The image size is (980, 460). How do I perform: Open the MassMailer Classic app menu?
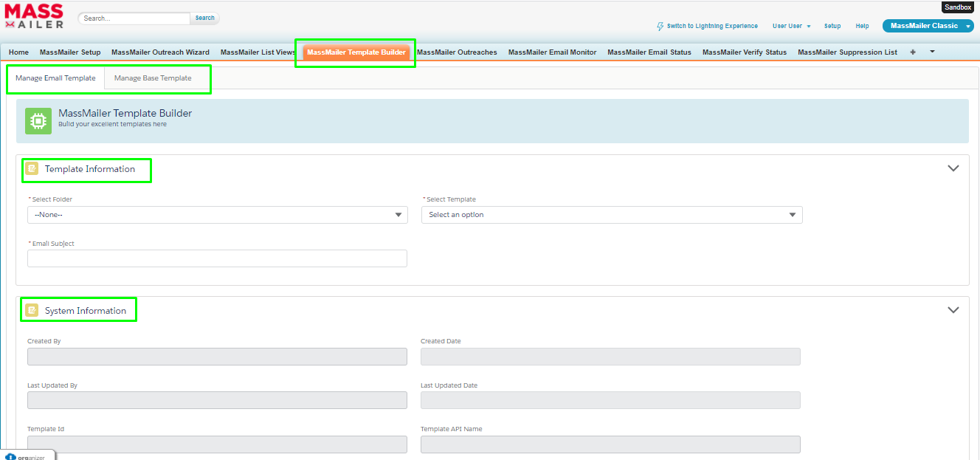[928, 25]
